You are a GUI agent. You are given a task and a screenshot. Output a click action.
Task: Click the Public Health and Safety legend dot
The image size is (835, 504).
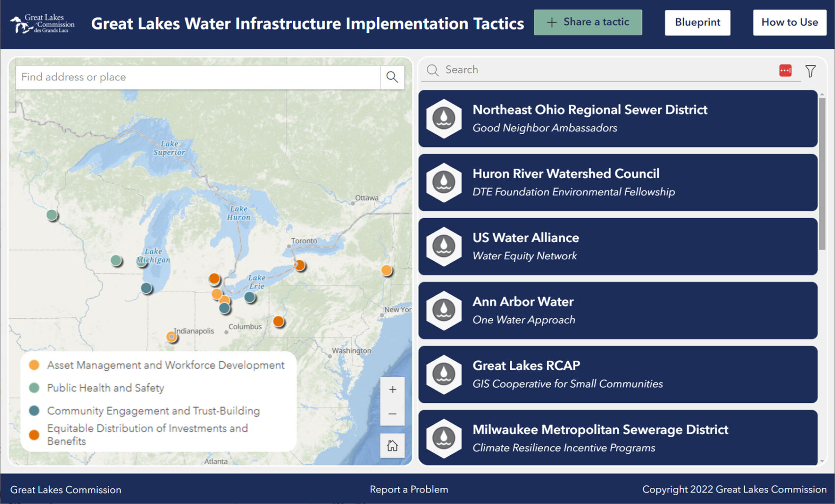click(x=34, y=388)
